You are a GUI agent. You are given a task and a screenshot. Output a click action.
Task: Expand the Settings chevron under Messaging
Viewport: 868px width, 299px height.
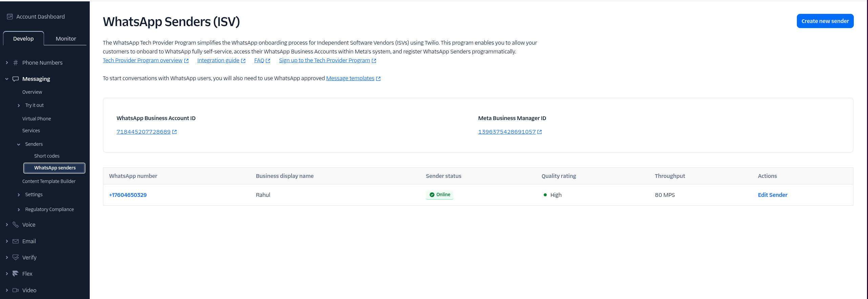coord(19,195)
